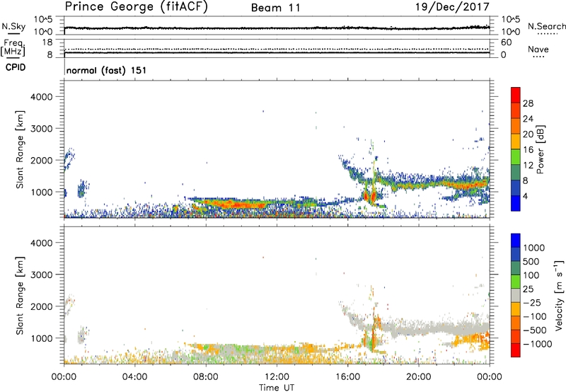566x392 pixels.
Task: Select the 'Freq. [MHz]' axis label
Action: [x=14, y=47]
